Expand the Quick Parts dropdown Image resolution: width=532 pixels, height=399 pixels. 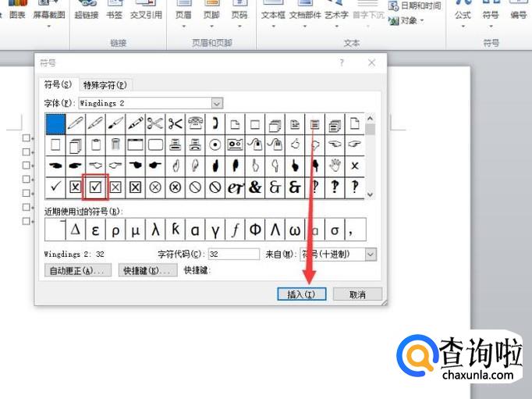pos(305,27)
